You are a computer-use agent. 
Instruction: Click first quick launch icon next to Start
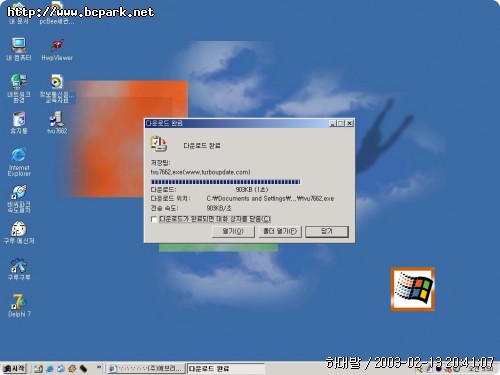click(39, 369)
